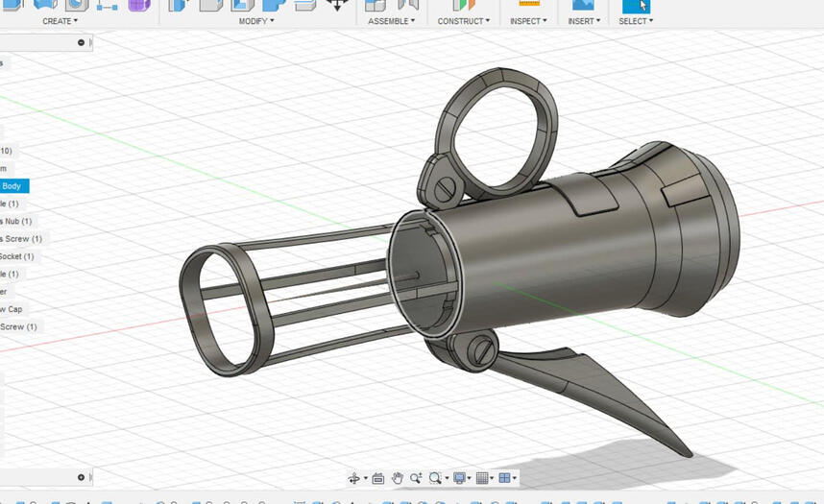The image size is (824, 504).
Task: Click the Orbit tool in navigation bar
Action: click(354, 478)
